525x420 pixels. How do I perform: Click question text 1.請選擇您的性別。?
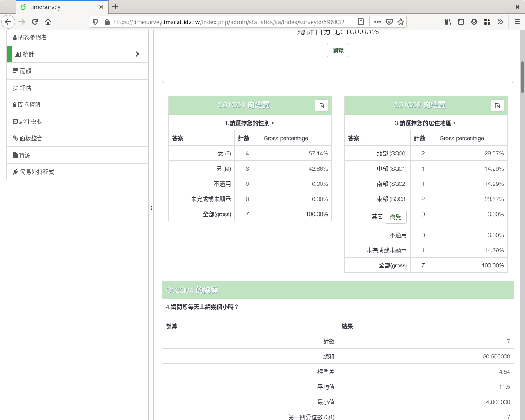[x=250, y=123]
